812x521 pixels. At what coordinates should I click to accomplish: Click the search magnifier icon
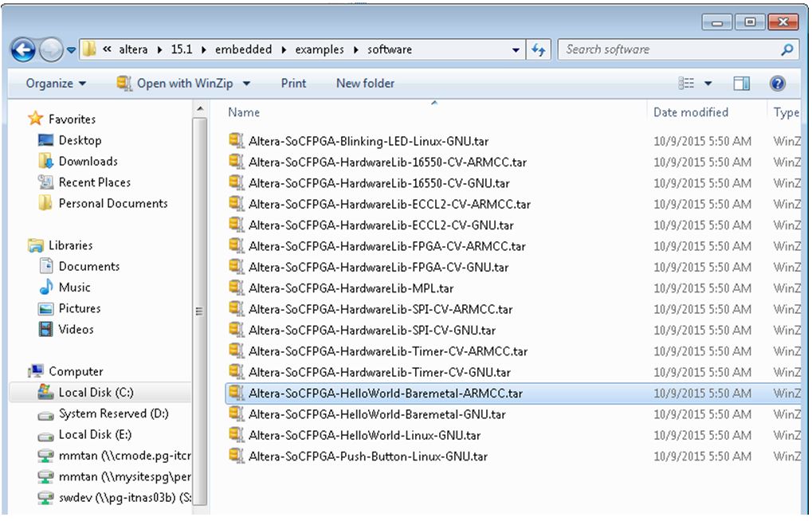[x=787, y=49]
